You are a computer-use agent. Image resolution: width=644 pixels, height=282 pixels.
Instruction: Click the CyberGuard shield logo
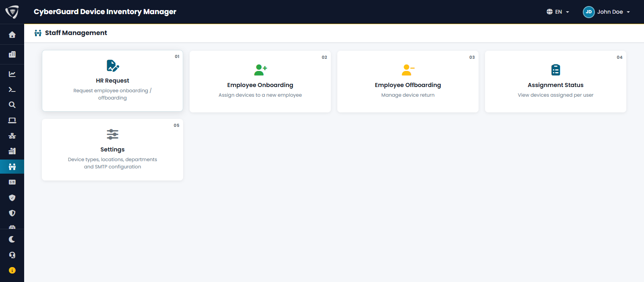[x=12, y=12]
